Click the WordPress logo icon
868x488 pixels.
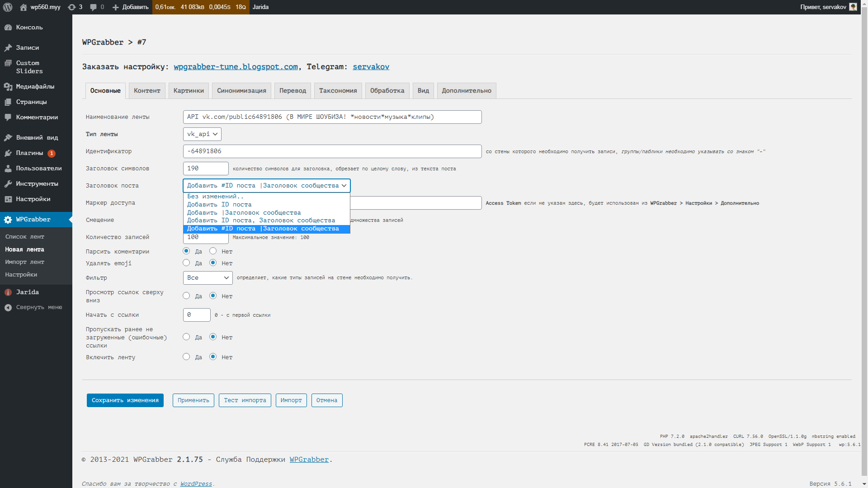pyautogui.click(x=8, y=7)
